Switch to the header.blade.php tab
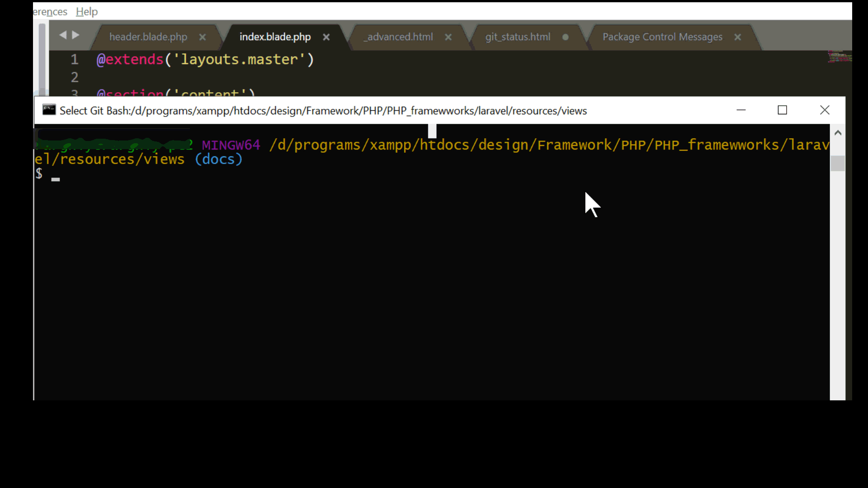The image size is (868, 488). 148,37
